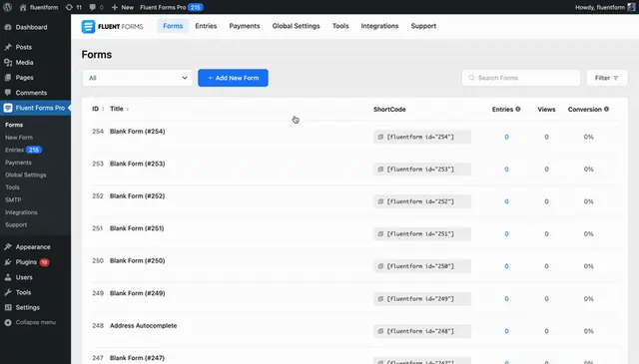Click the Fluent Forms logo
Image resolution: width=639 pixels, height=364 pixels.
[x=112, y=27]
